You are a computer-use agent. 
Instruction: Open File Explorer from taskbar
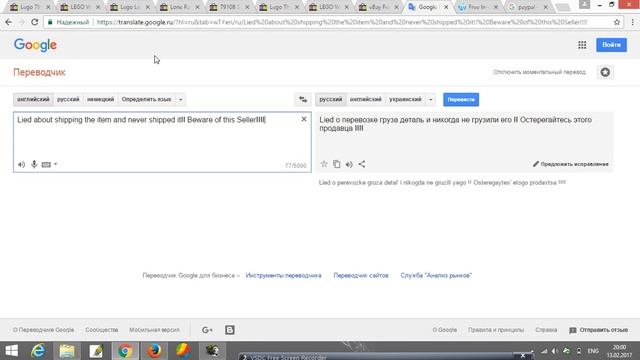(x=67, y=351)
